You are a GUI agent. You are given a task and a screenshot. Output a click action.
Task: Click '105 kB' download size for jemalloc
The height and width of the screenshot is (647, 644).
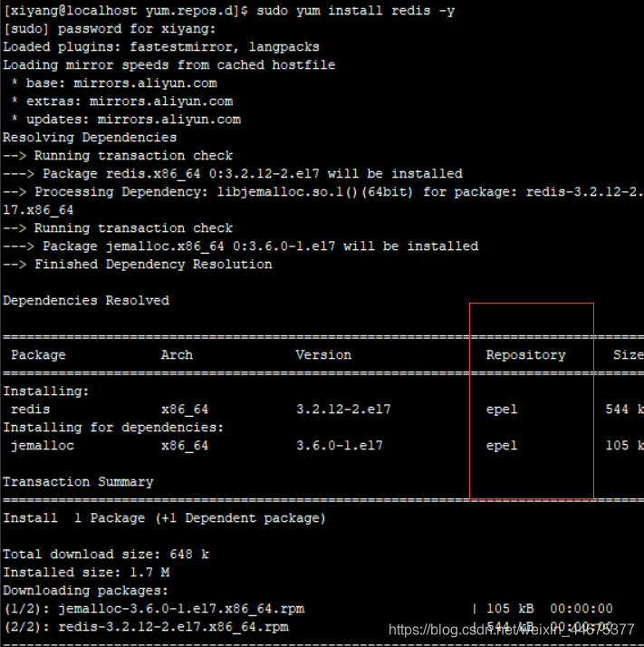pos(510,610)
